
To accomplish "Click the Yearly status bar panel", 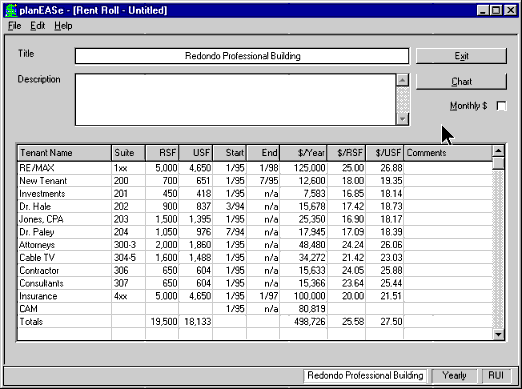I will (454, 376).
